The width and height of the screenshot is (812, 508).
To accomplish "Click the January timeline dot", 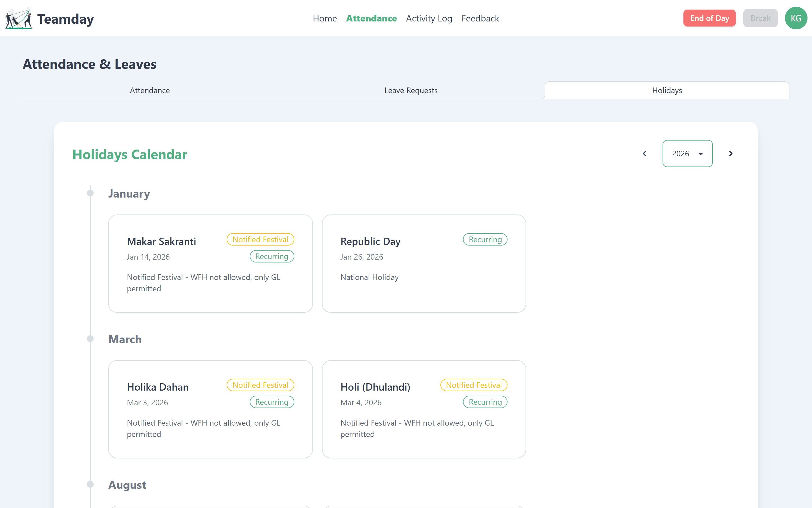I will click(90, 193).
